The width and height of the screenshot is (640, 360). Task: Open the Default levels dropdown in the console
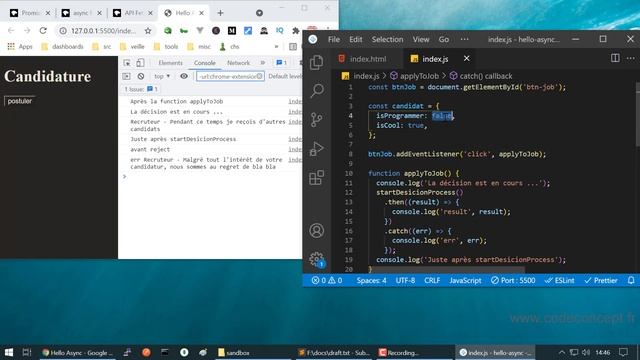[x=285, y=76]
